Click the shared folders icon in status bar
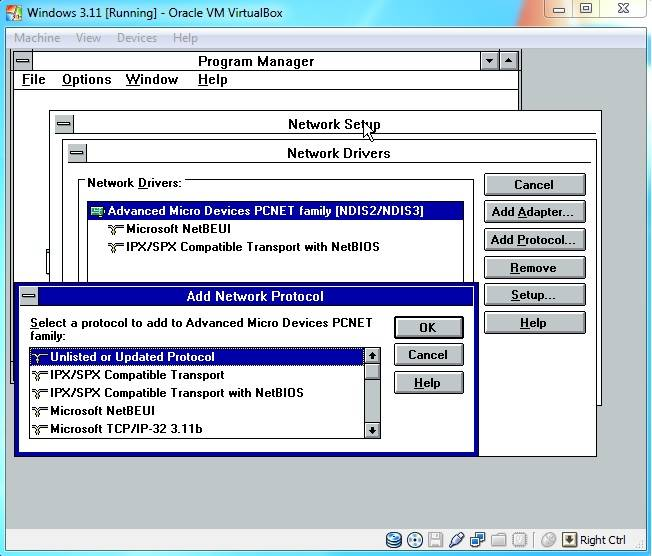The image size is (652, 556). (499, 541)
